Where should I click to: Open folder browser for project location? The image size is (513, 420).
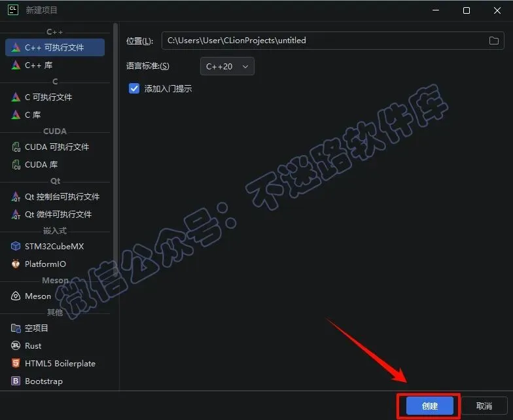493,41
